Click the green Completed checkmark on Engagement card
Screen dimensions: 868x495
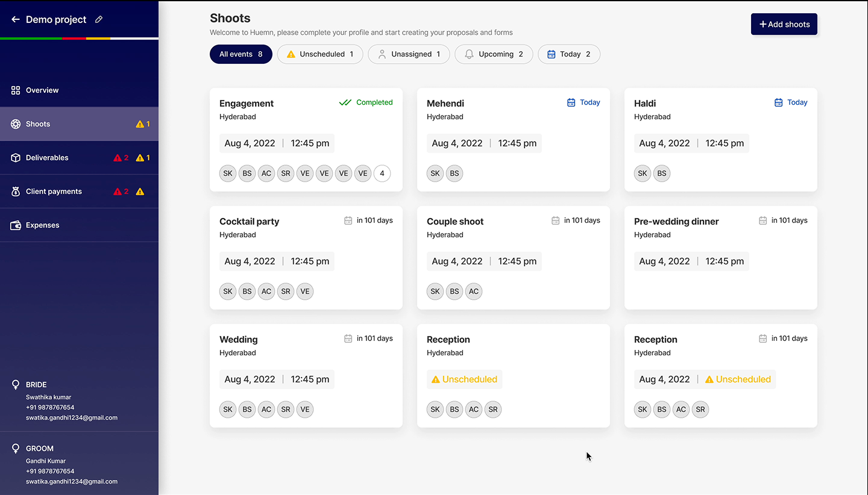click(x=345, y=102)
